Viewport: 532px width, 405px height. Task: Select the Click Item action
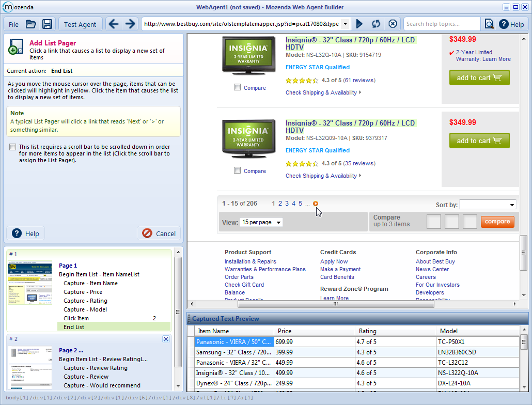(76, 319)
